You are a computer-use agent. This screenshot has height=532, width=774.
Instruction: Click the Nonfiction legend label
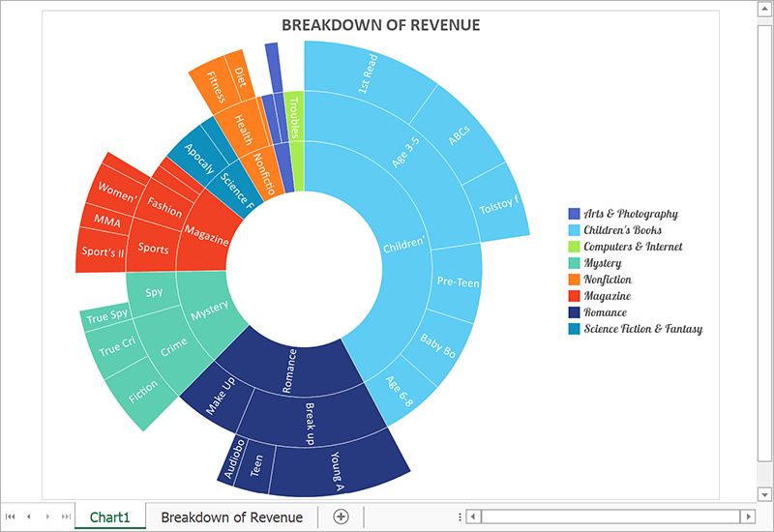(x=608, y=280)
